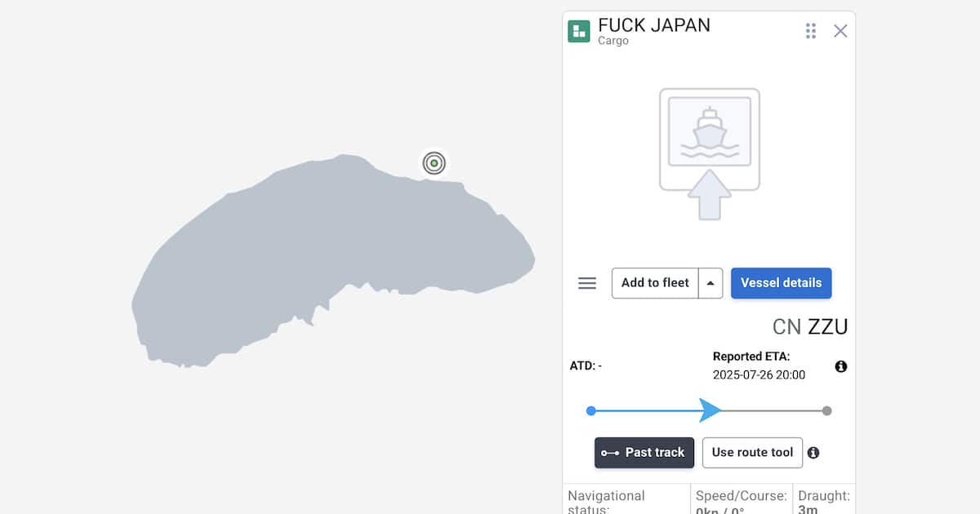Click the grey arrival dot on route line
This screenshot has width=980, height=514.
click(x=826, y=410)
